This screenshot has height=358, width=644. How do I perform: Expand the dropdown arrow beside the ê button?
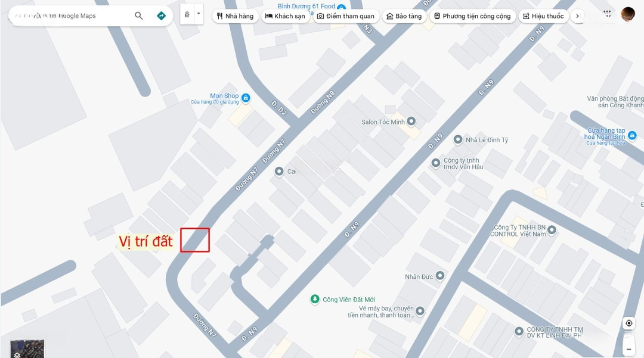pyautogui.click(x=199, y=14)
